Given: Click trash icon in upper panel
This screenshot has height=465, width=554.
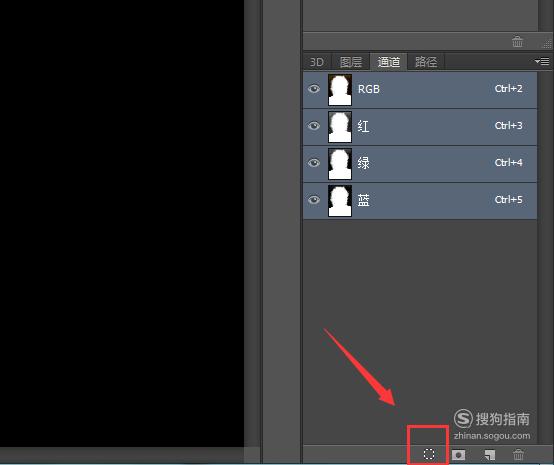Looking at the screenshot, I should [517, 41].
